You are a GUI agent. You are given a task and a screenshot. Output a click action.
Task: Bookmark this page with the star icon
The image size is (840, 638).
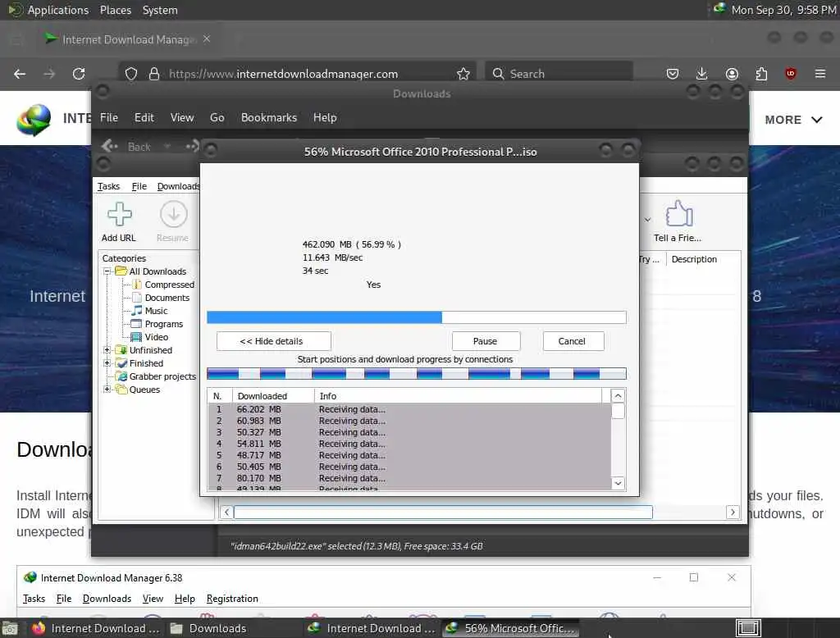click(463, 74)
